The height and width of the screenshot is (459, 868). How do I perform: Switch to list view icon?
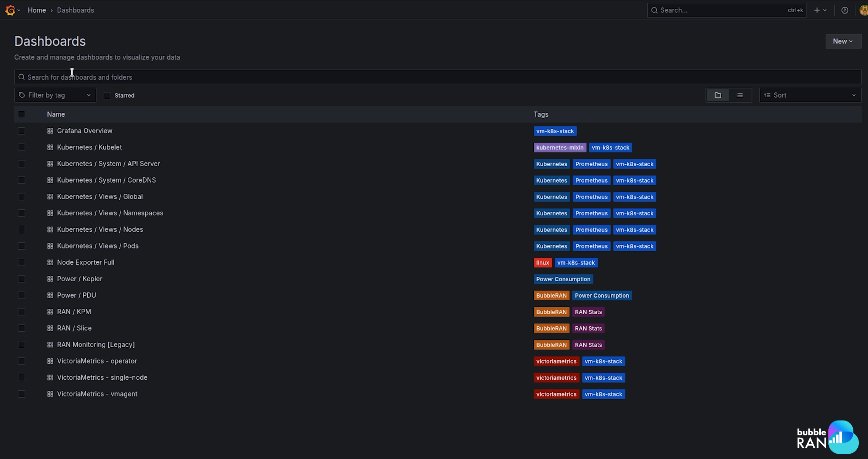click(740, 95)
